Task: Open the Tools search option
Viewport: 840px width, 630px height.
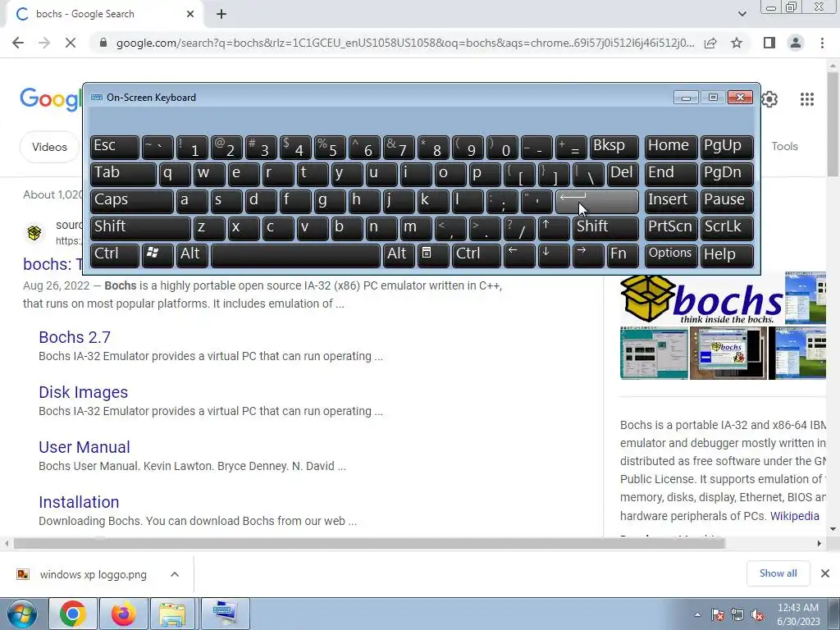Action: click(x=784, y=146)
